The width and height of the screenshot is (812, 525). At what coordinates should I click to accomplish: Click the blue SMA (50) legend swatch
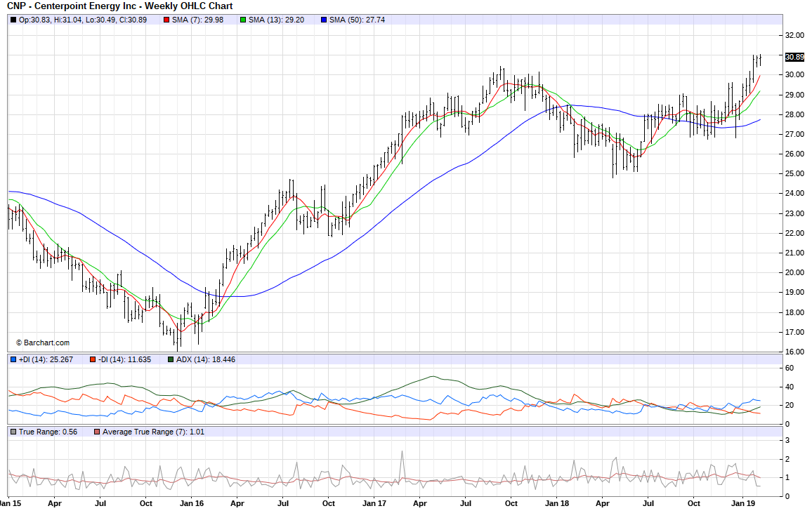(324, 20)
